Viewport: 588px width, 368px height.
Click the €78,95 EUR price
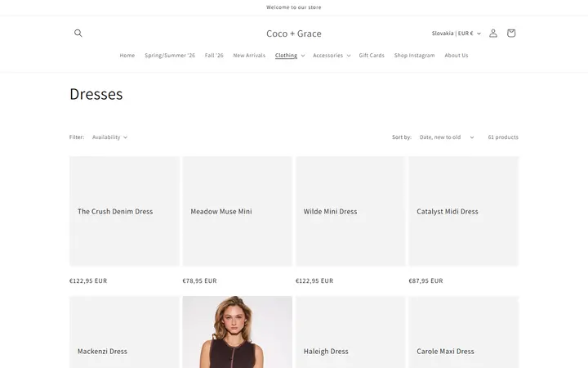(199, 280)
